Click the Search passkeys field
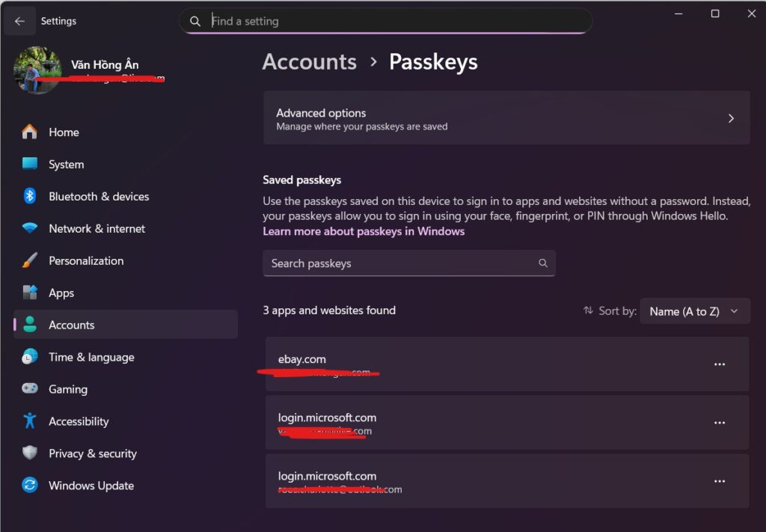Image resolution: width=766 pixels, height=532 pixels. [401, 263]
